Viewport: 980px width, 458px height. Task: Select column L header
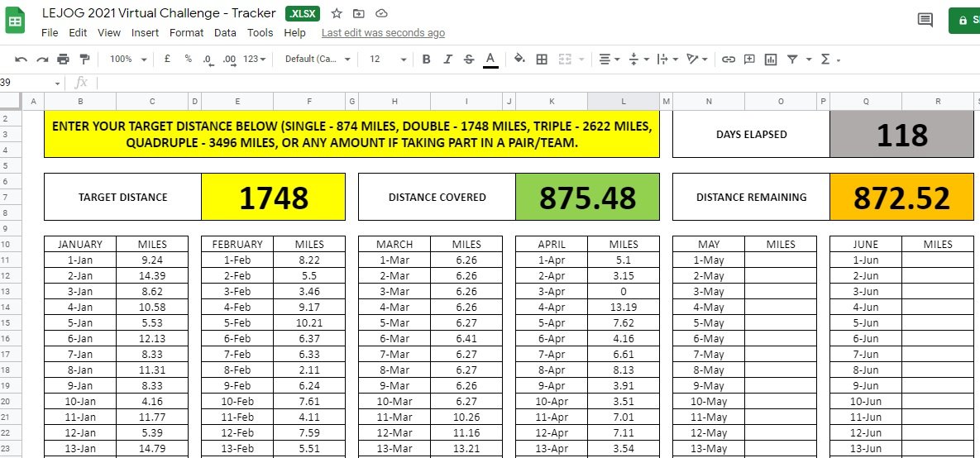(x=623, y=101)
